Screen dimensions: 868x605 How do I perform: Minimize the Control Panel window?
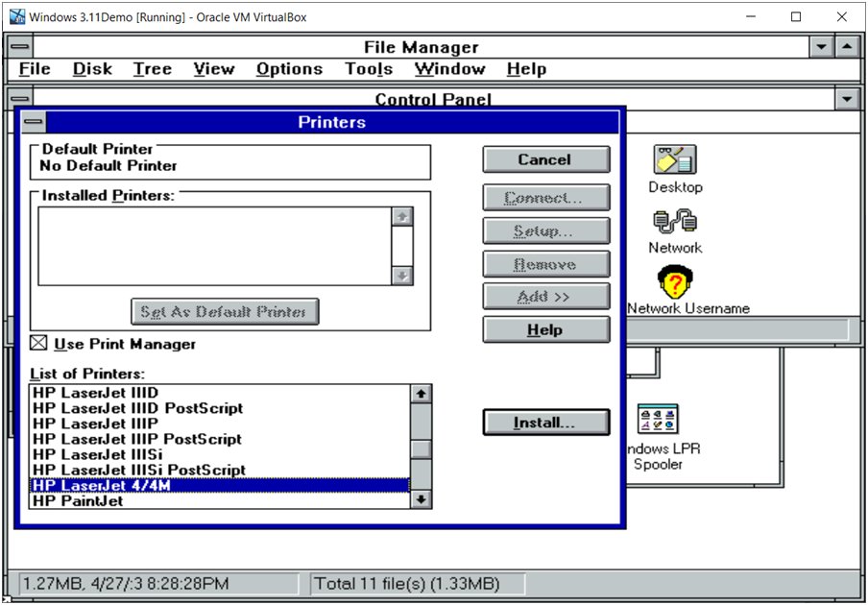coord(847,99)
